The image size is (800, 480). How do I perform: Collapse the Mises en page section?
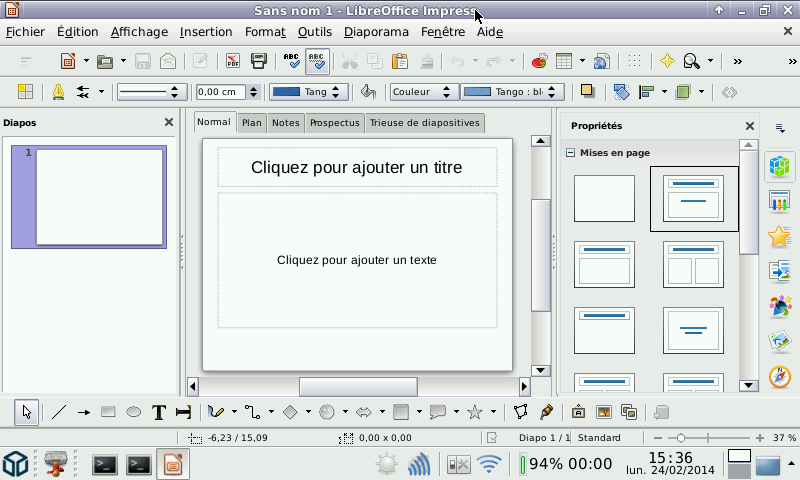point(570,153)
